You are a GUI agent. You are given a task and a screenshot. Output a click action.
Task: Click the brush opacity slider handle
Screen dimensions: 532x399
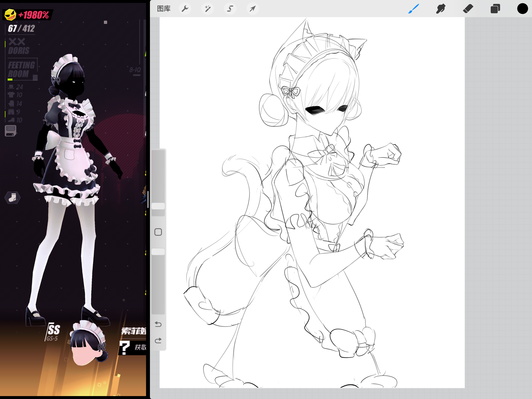click(x=158, y=252)
